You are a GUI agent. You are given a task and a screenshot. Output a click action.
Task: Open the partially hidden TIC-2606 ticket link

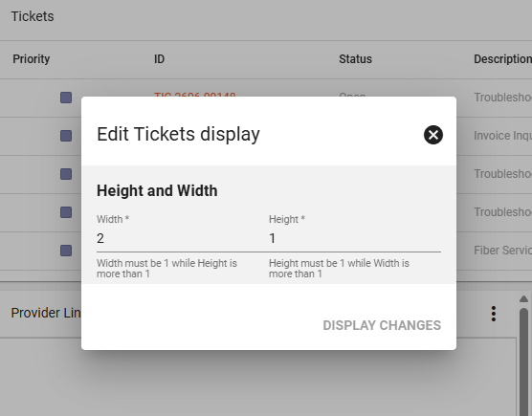coord(195,95)
